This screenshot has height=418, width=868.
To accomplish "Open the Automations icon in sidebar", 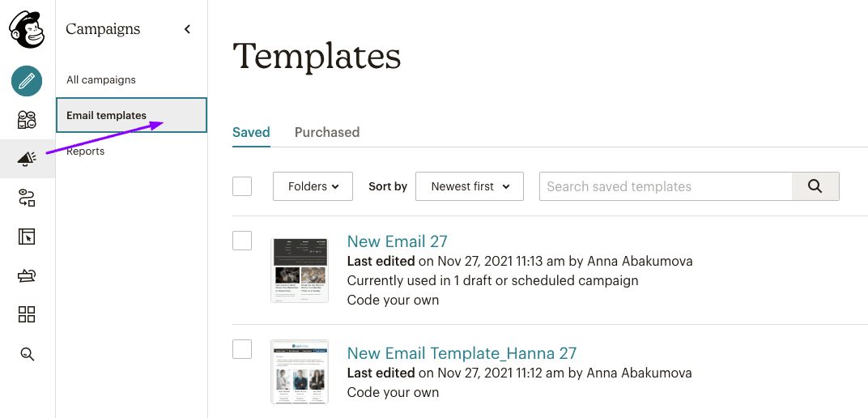I will 27,198.
